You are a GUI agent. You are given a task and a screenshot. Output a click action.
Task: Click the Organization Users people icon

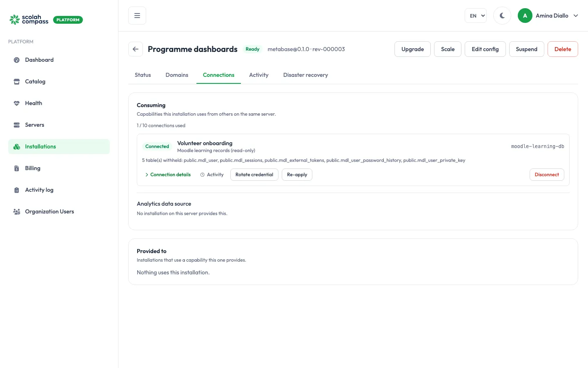tap(17, 212)
